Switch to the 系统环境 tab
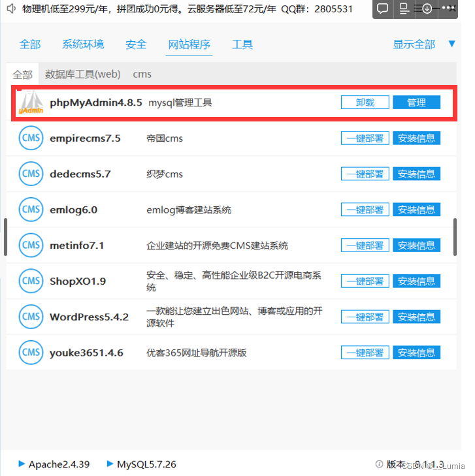This screenshot has height=476, width=475. (x=83, y=44)
